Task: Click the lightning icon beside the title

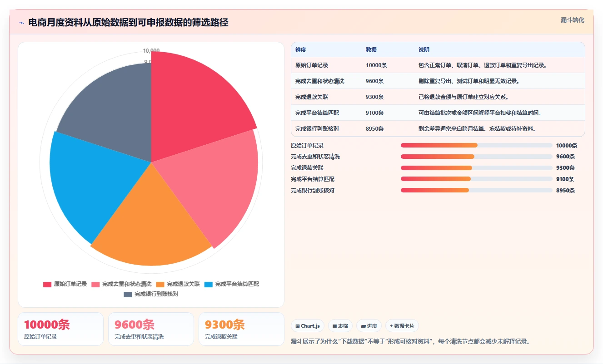Action: (x=21, y=23)
